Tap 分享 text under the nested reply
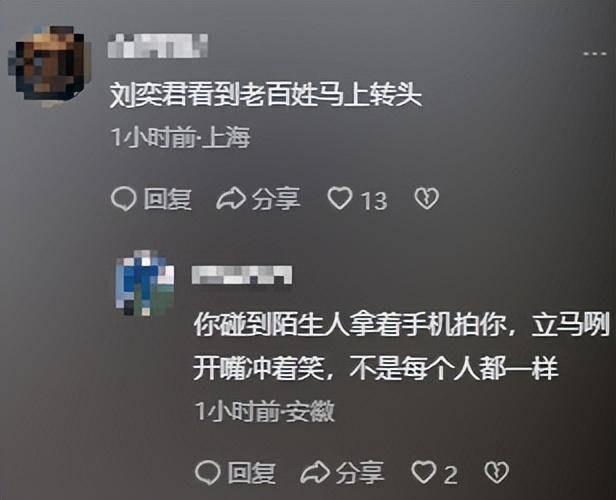 point(360,472)
